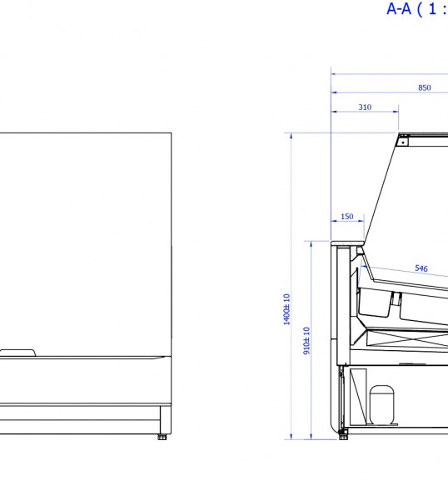448x481 pixels.
Task: Select the 150 dimension label
Action: pyautogui.click(x=347, y=216)
